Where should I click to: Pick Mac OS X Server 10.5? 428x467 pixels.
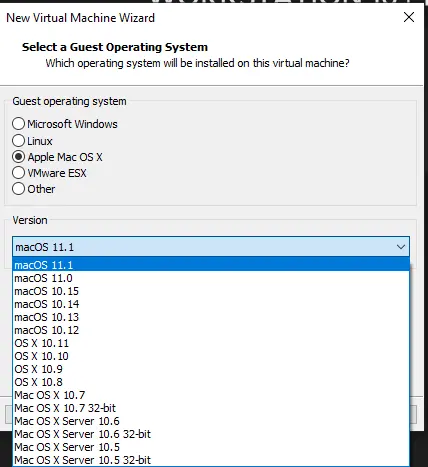211,447
